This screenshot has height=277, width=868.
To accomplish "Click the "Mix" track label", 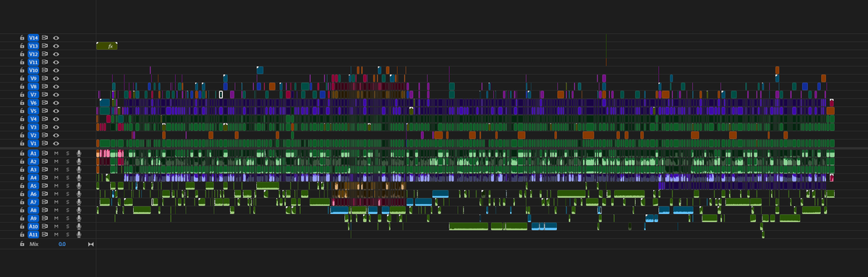I will coord(33,244).
